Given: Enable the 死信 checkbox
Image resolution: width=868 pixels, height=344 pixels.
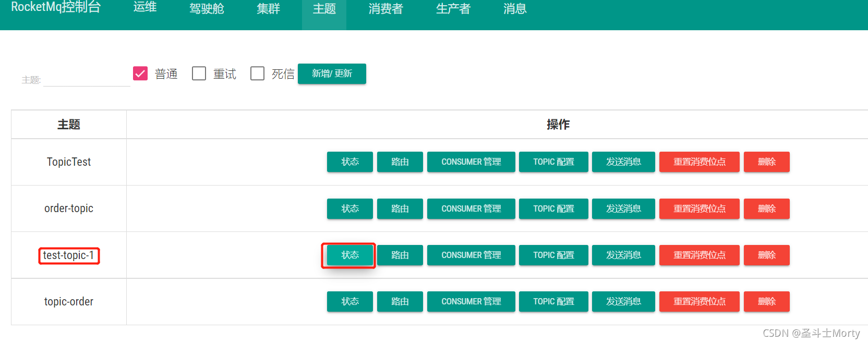Looking at the screenshot, I should click(x=257, y=73).
